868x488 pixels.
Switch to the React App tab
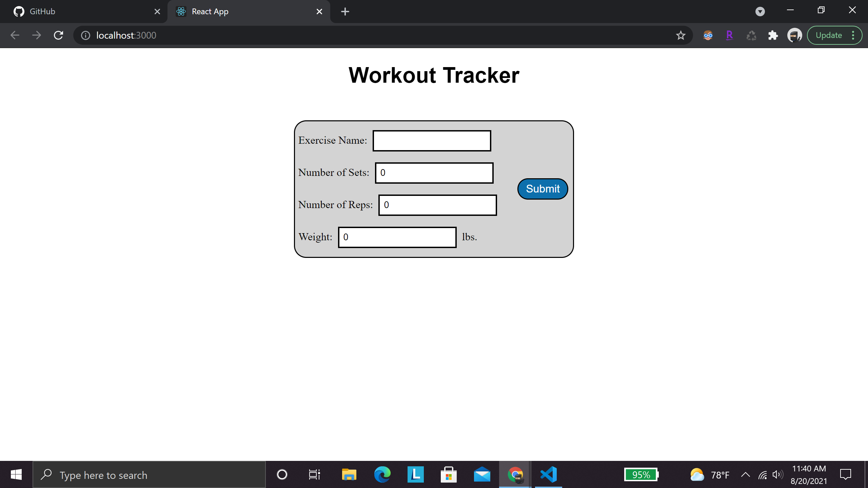(x=249, y=12)
